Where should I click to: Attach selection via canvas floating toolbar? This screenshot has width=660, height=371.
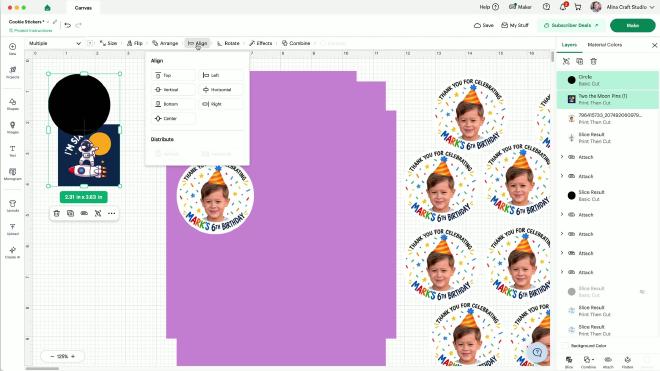point(84,214)
